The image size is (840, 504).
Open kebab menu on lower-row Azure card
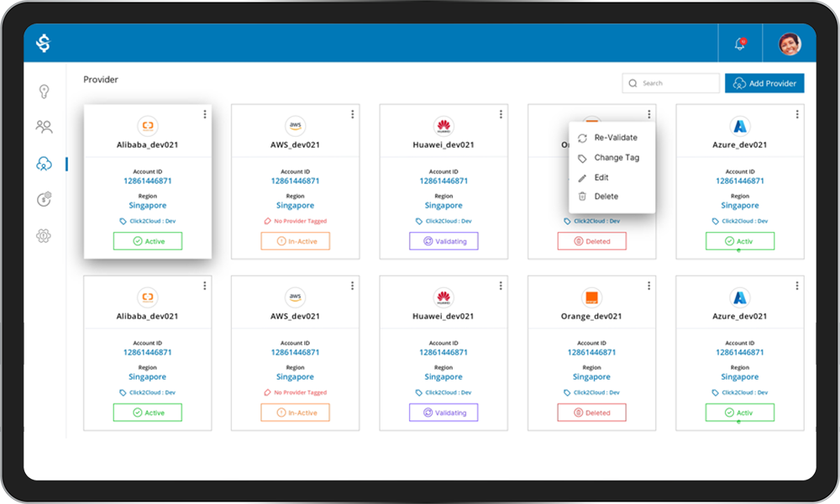tap(797, 286)
